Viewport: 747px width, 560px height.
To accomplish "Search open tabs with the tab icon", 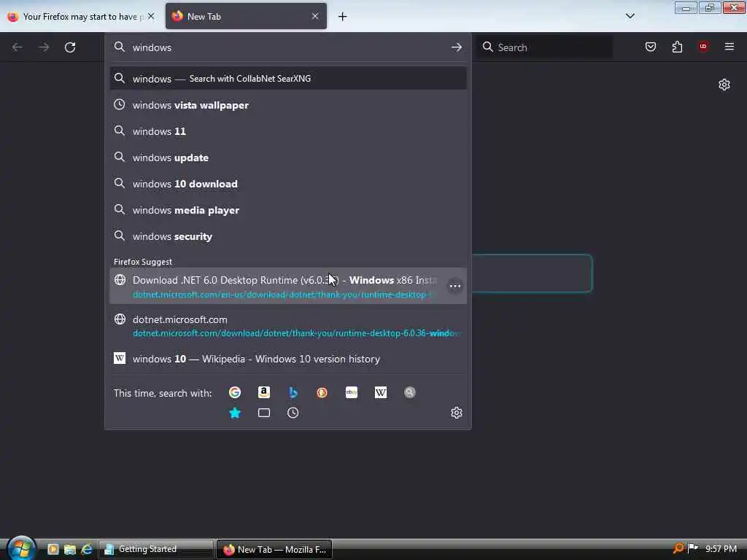I will [x=264, y=413].
